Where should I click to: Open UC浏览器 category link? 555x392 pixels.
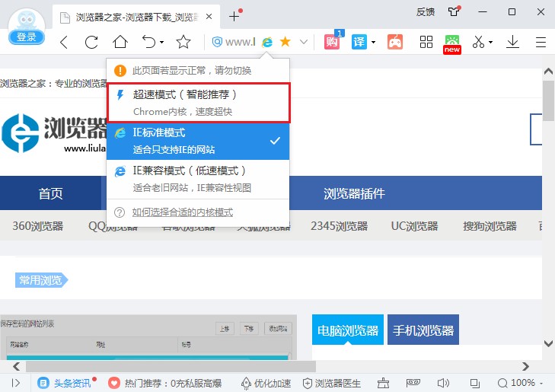tap(414, 226)
